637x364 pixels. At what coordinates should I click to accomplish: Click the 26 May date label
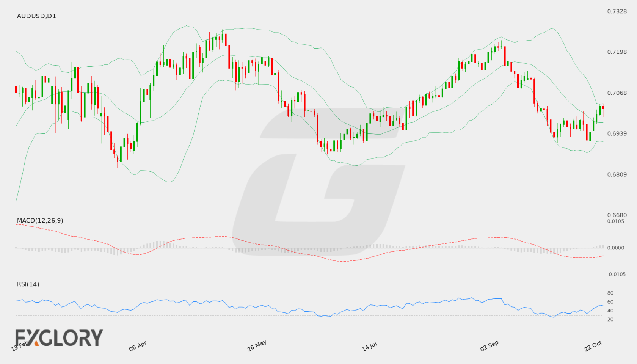(x=257, y=346)
